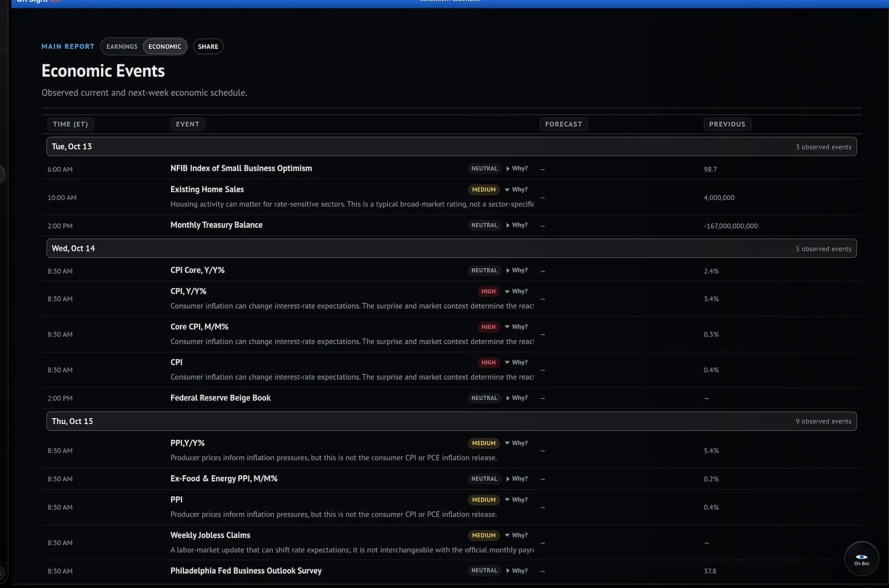This screenshot has width=889, height=588.
Task: Select the Wed, Oct 14 date header
Action: pyautogui.click(x=451, y=248)
